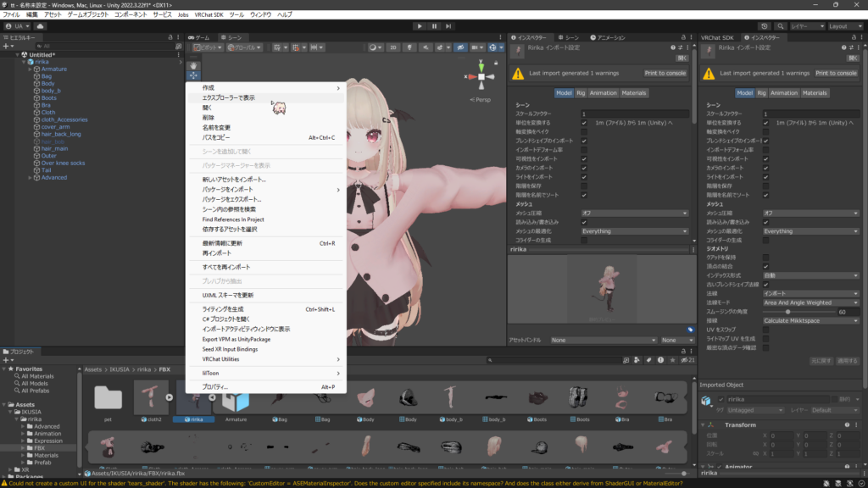Viewport: 868px width, 488px height.
Task: Open left Inspector mesh compression dropdown
Action: (x=634, y=213)
